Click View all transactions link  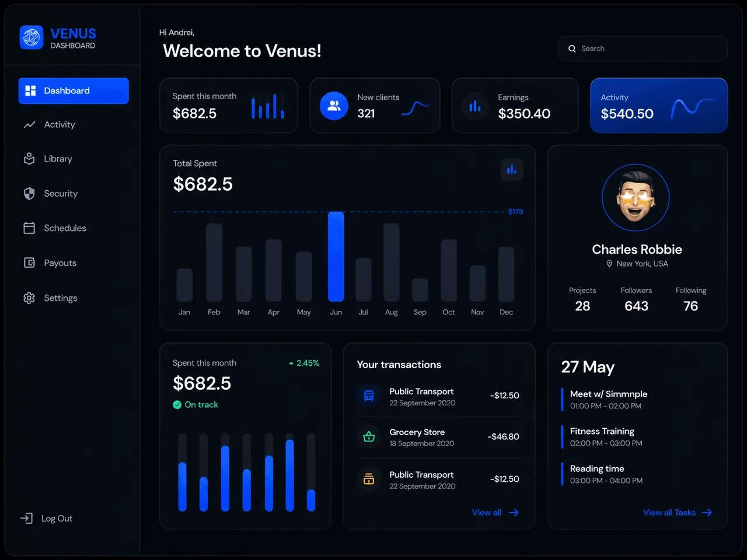495,513
